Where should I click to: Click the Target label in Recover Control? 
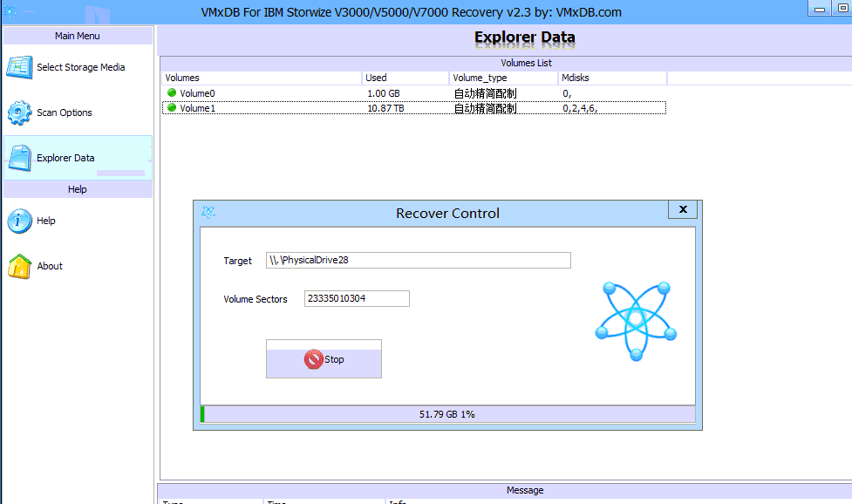[x=237, y=261]
